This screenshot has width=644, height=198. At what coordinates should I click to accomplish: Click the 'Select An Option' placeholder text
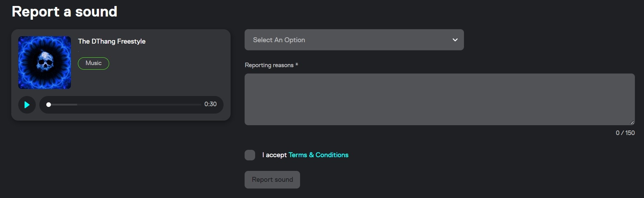279,40
